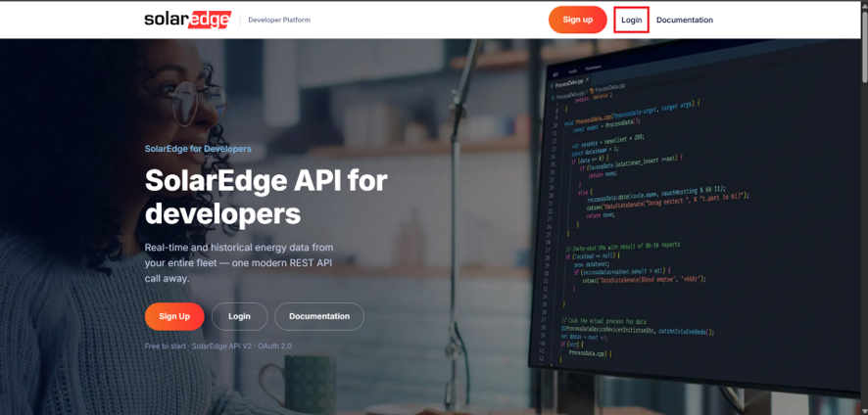Click the Developer Platform label beside the logo
The width and height of the screenshot is (868, 415).
point(279,20)
